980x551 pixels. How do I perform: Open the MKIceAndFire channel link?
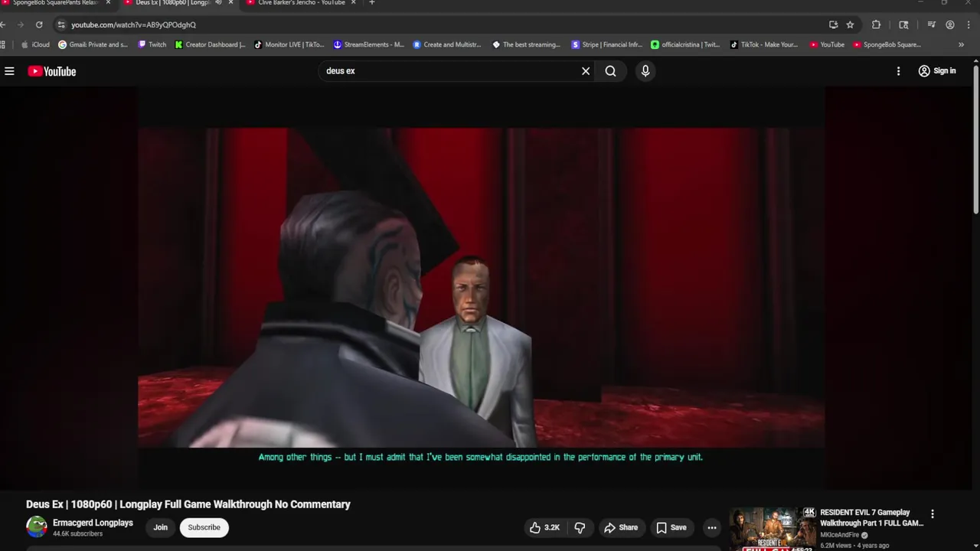[x=840, y=535]
